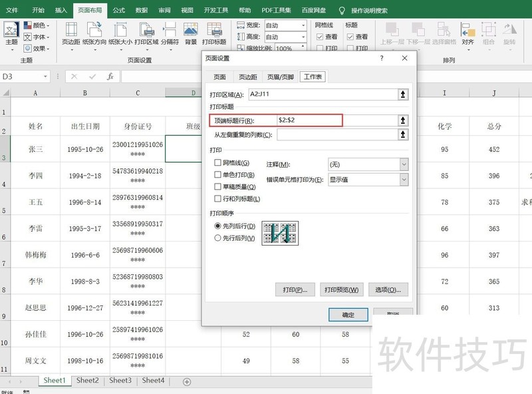
Task: Confirm with the OK (确定) button
Action: click(x=348, y=315)
